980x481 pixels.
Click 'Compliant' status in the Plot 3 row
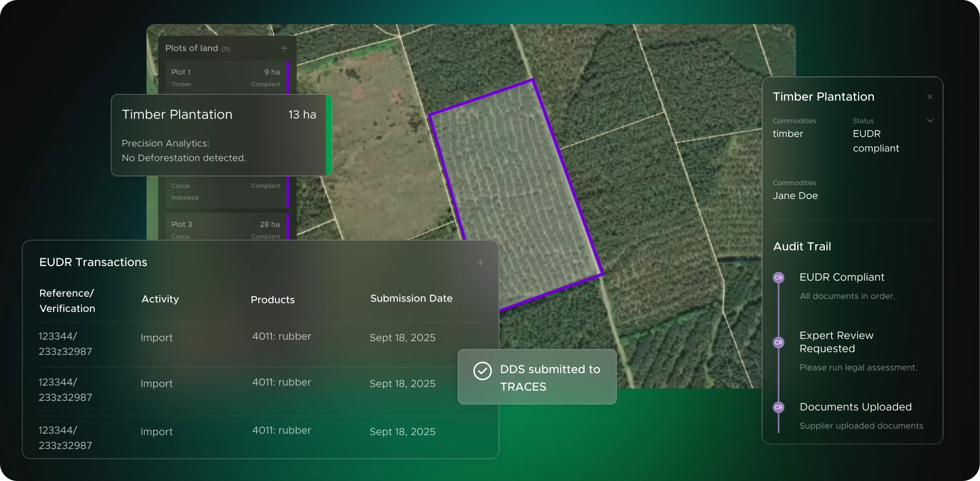coord(266,236)
